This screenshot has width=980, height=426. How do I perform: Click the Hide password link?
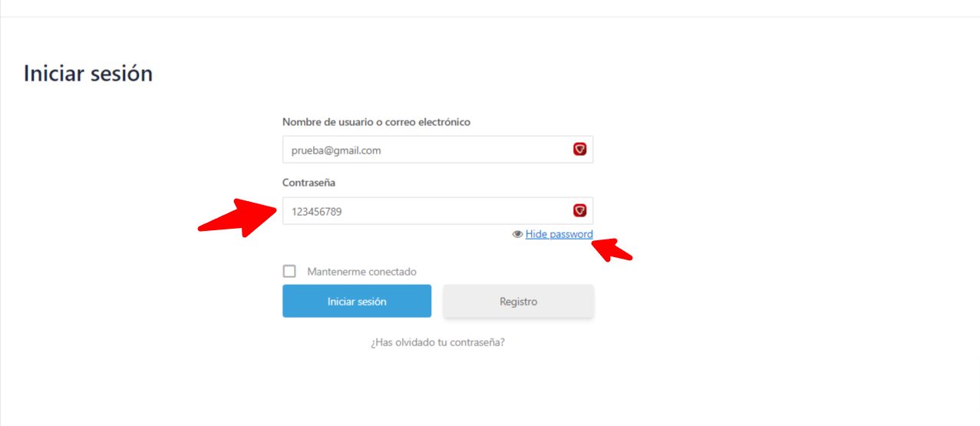coord(559,234)
